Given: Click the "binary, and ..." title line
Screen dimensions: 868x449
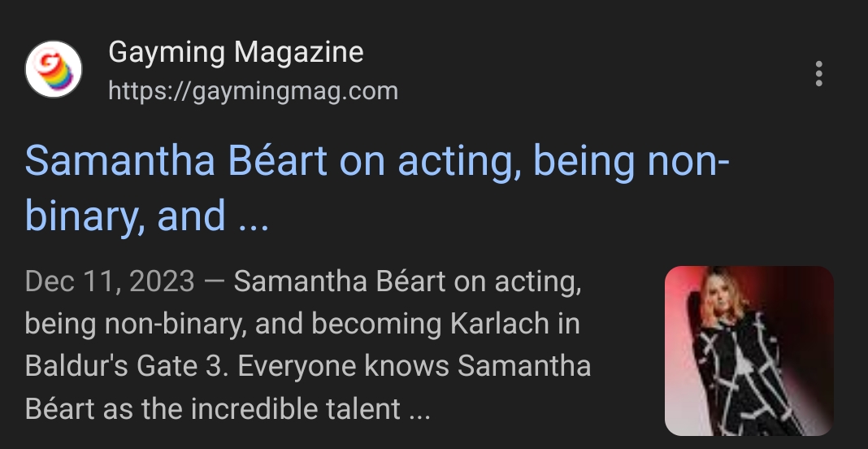Looking at the screenshot, I should tap(146, 216).
